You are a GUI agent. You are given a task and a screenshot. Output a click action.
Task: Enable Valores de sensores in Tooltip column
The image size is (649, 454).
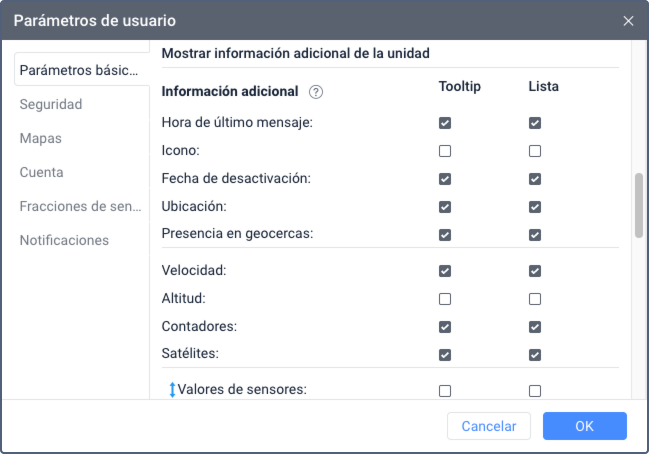(x=445, y=391)
